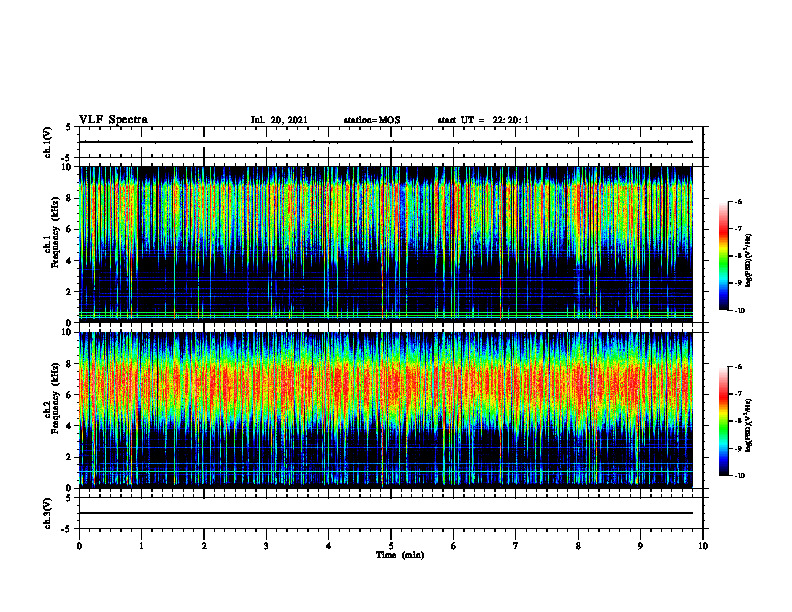
Task: Click the ch.2 frequency axis "4" tick label
Action: pyautogui.click(x=69, y=426)
